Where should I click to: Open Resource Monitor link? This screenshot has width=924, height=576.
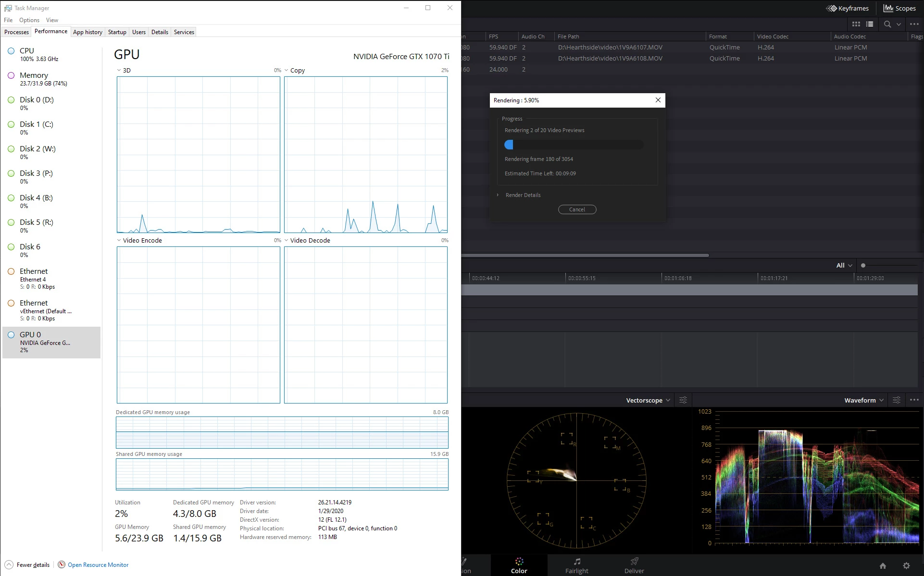click(x=98, y=565)
